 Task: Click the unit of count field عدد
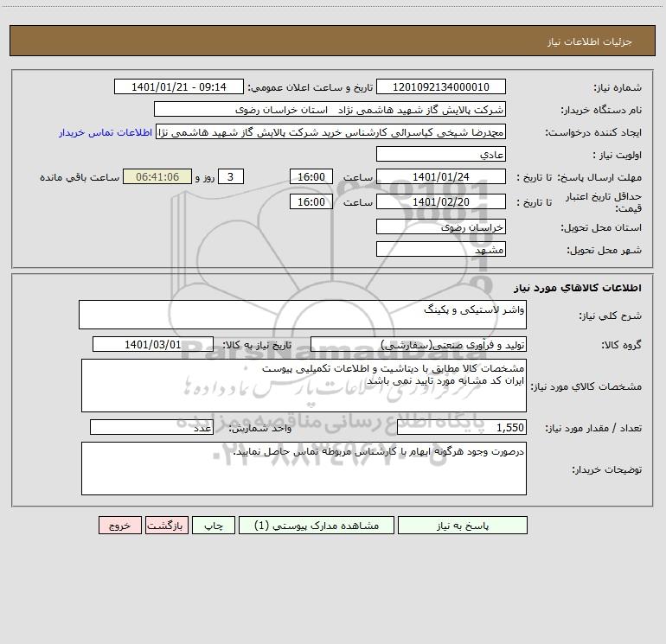click(151, 427)
